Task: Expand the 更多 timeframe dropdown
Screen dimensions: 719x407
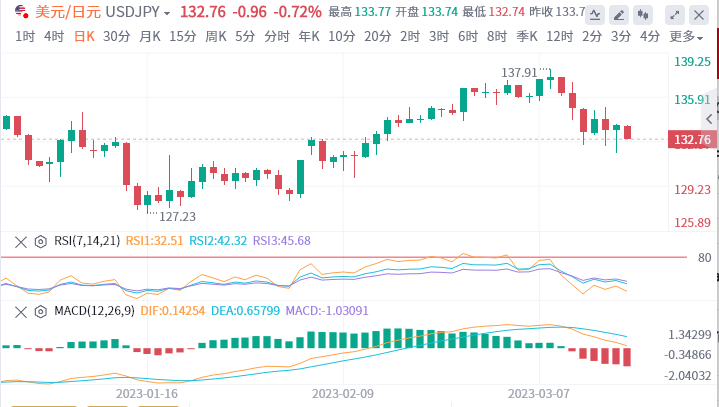Action: click(x=686, y=36)
